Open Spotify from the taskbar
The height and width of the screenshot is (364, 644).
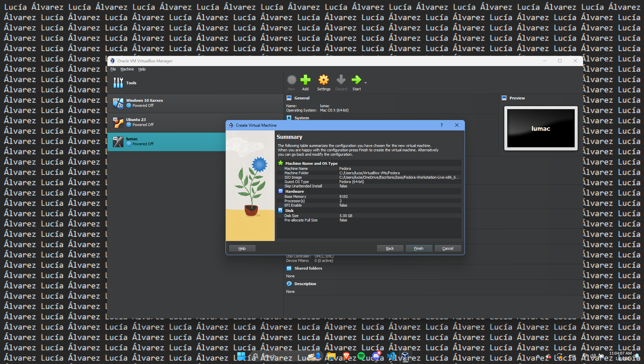(x=361, y=356)
